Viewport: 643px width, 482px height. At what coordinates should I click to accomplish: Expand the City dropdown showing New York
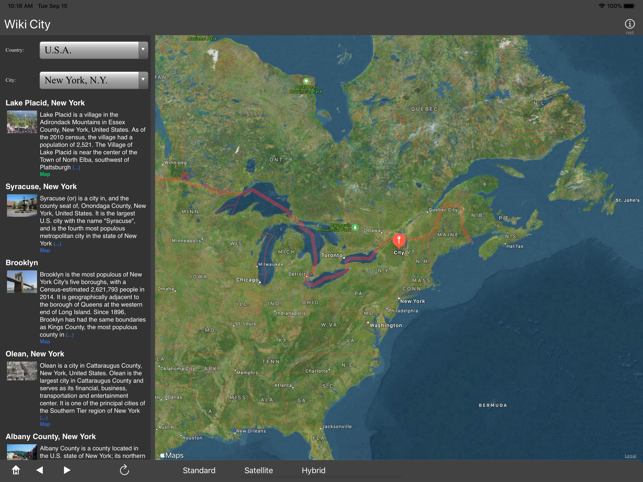[93, 80]
